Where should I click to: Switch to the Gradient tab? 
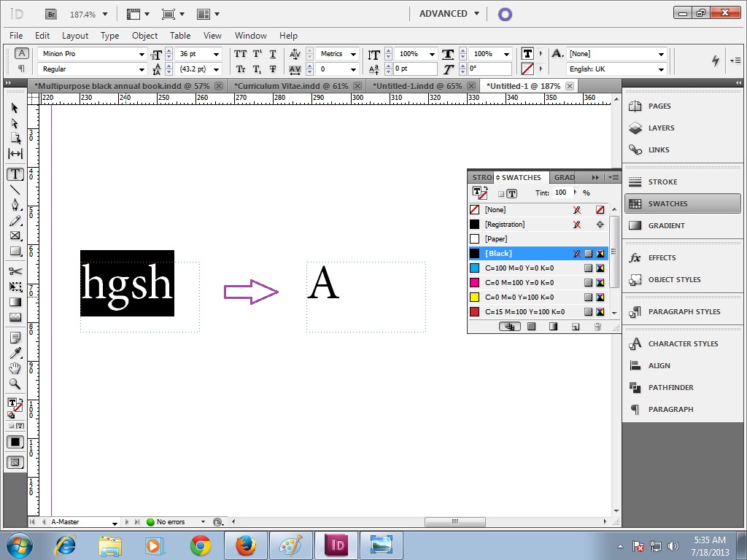click(564, 177)
